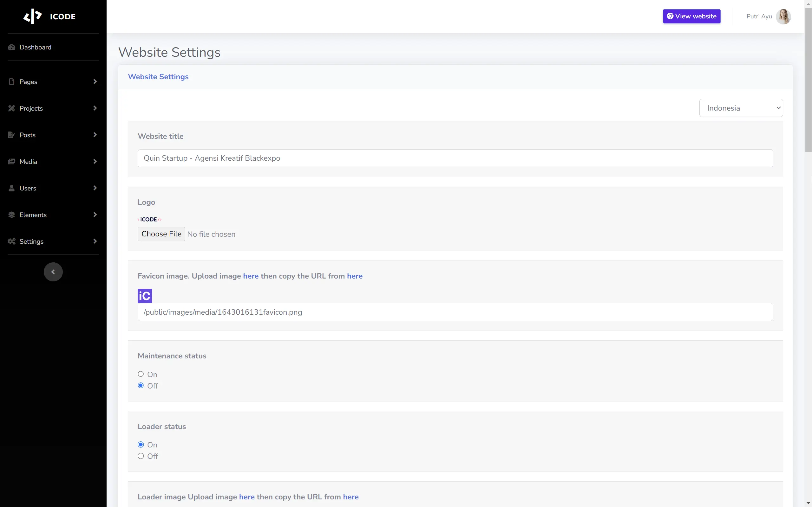Turn off the loader status

pos(141,456)
